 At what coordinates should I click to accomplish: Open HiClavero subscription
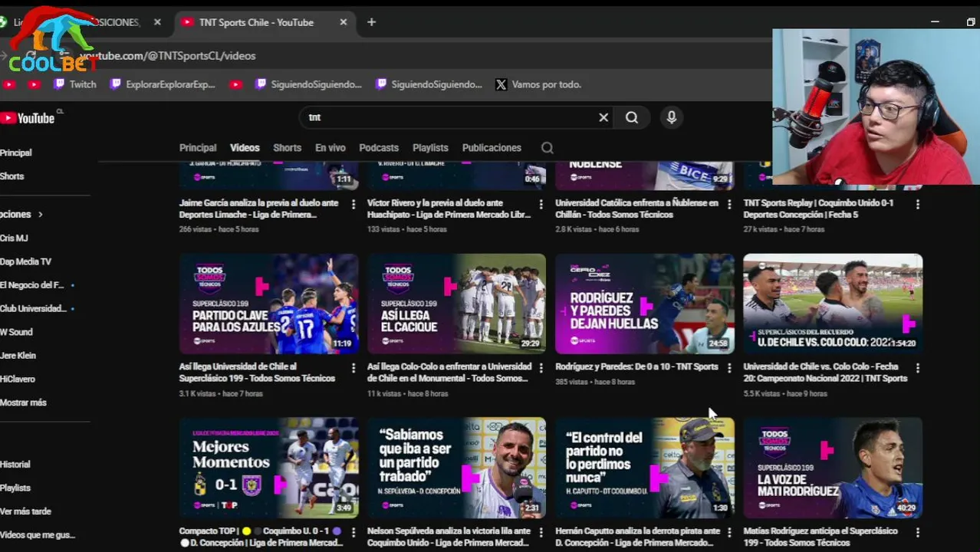click(x=18, y=379)
